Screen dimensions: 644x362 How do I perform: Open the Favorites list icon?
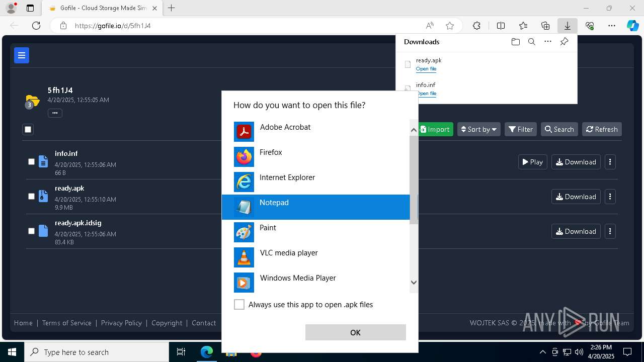click(x=523, y=26)
